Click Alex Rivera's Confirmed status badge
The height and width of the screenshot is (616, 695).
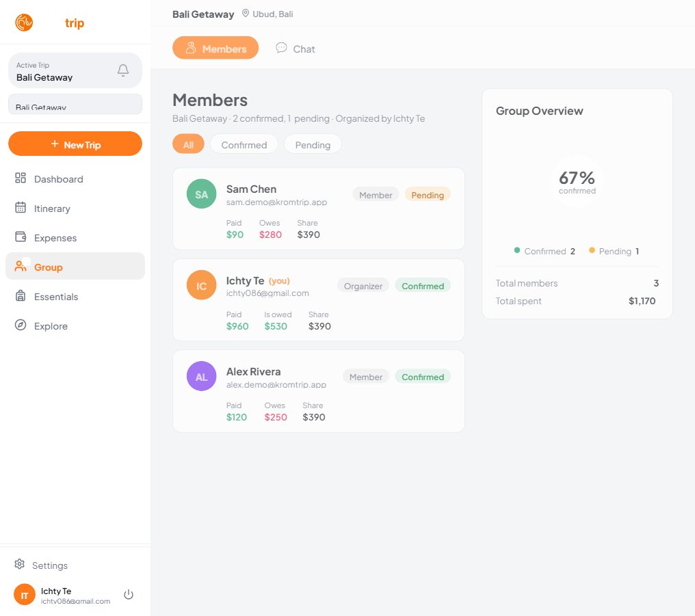(423, 377)
